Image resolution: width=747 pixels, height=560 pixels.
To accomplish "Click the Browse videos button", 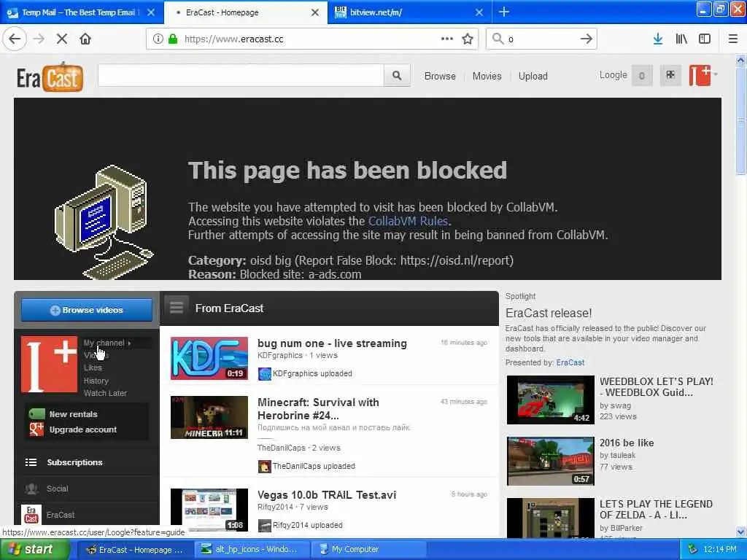I will coord(87,310).
